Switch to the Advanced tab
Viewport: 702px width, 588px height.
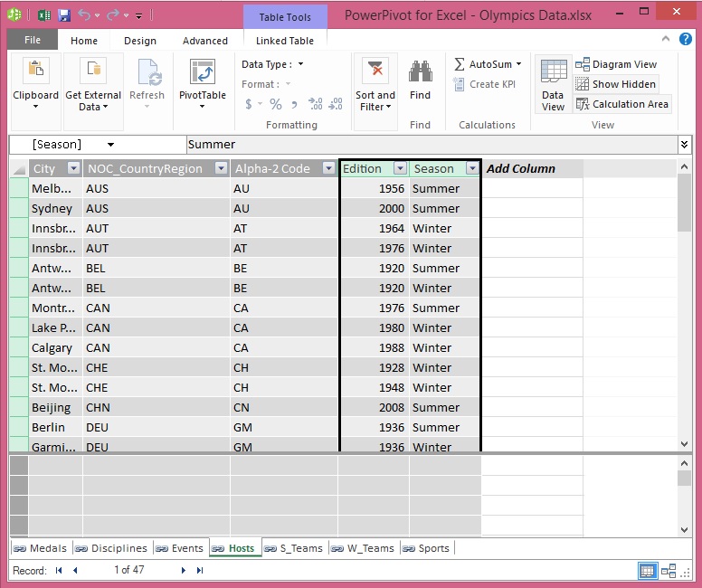pyautogui.click(x=205, y=41)
